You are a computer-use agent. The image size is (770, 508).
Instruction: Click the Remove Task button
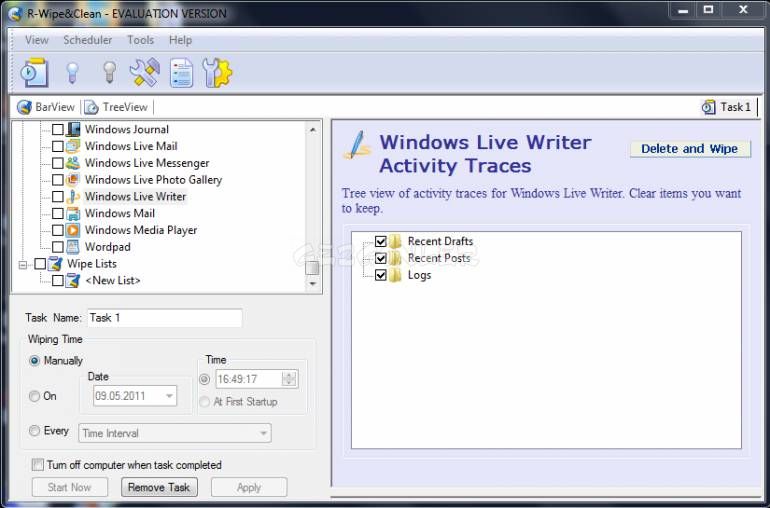click(x=159, y=487)
